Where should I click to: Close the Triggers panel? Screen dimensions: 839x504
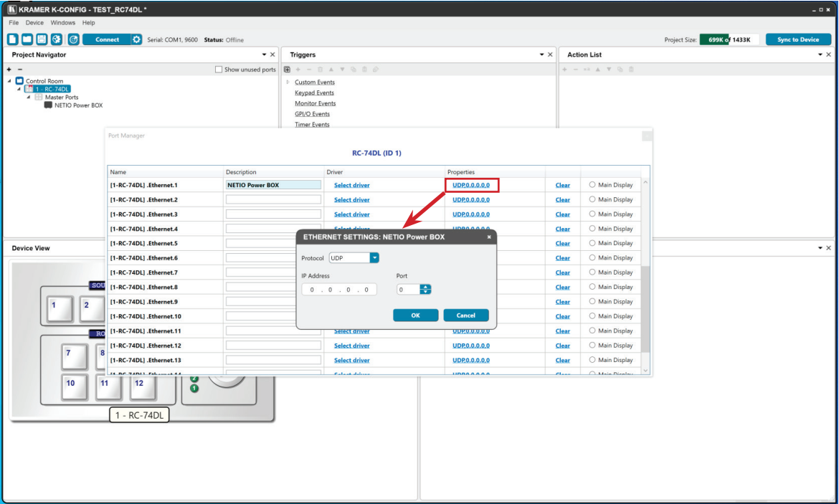[x=550, y=54]
